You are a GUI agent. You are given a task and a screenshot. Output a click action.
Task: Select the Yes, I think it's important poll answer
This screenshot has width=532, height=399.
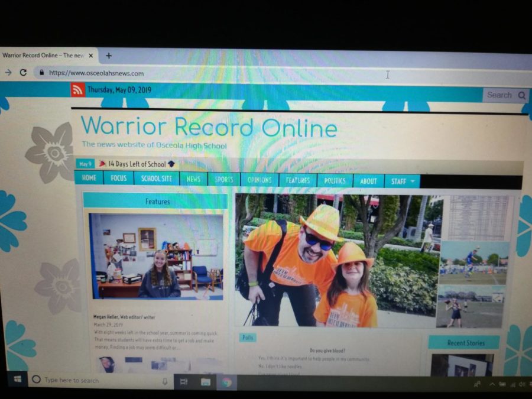coord(313,359)
